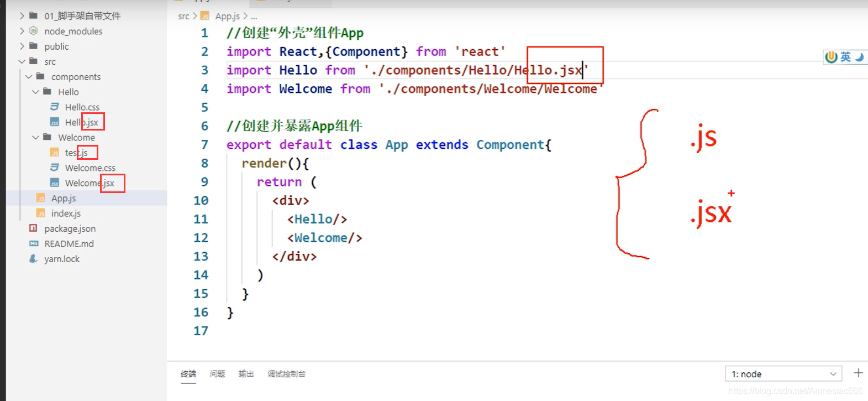Click the closing </div> on line 13

(294, 257)
